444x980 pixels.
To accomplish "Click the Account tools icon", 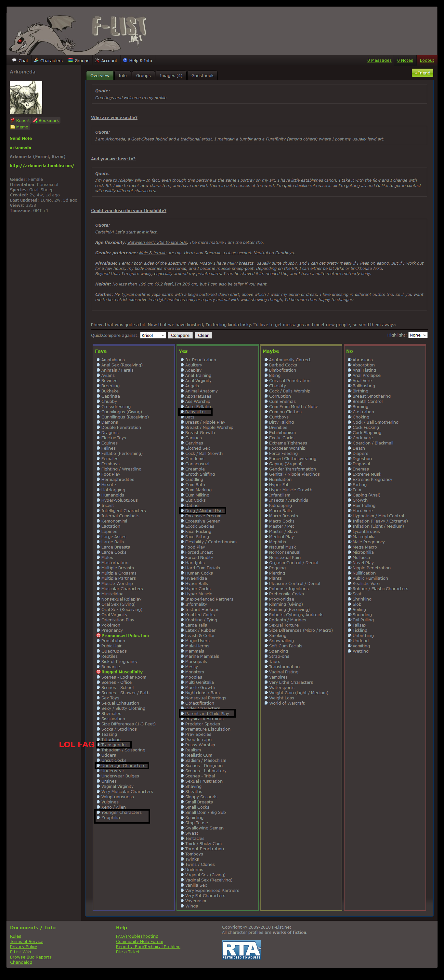I will (x=97, y=60).
